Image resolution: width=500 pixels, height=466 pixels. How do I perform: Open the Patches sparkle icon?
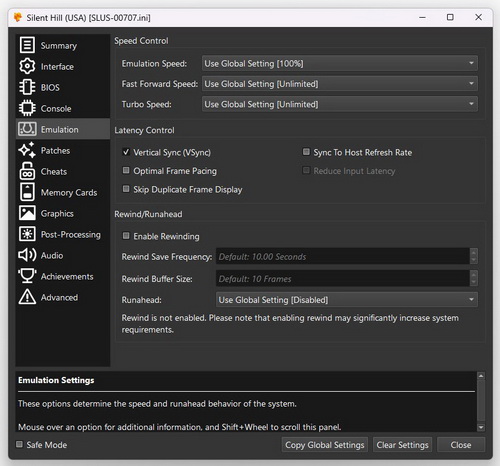click(27, 150)
